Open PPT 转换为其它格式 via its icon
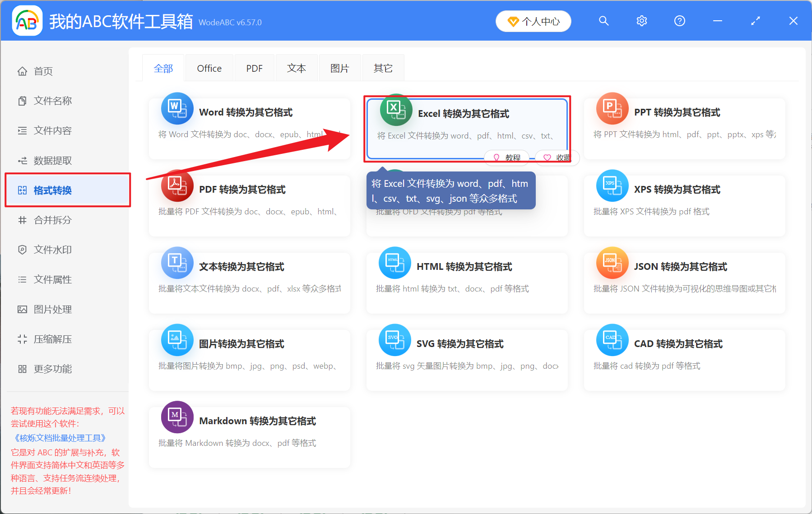 tap(612, 109)
